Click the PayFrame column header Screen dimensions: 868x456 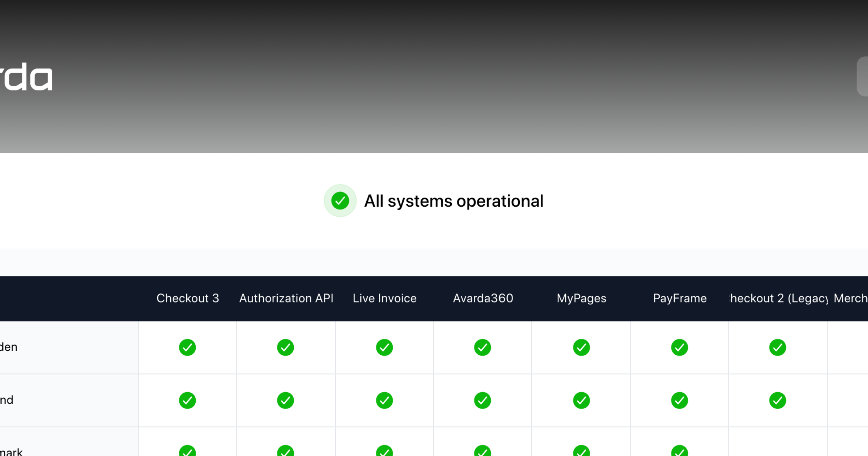click(680, 298)
